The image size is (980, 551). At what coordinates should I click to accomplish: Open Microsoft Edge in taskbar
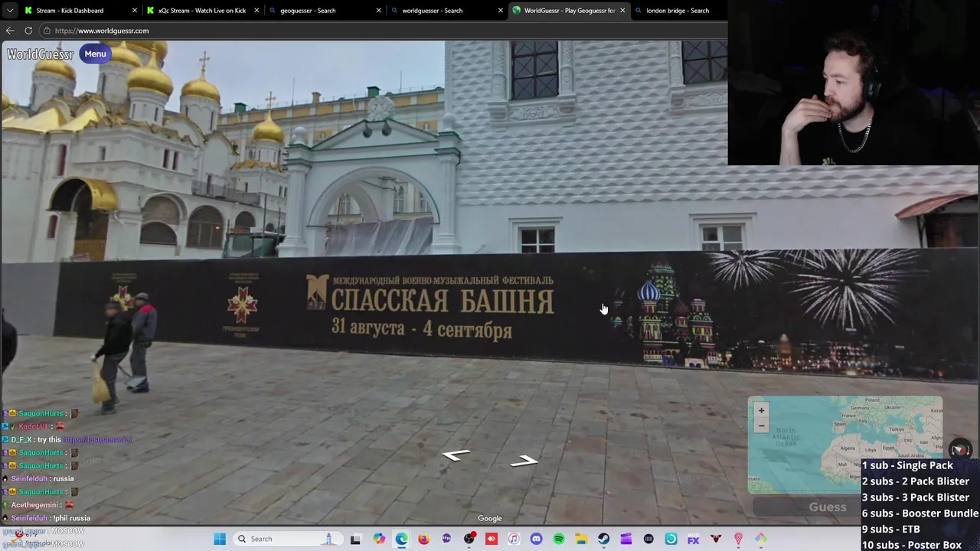click(401, 540)
